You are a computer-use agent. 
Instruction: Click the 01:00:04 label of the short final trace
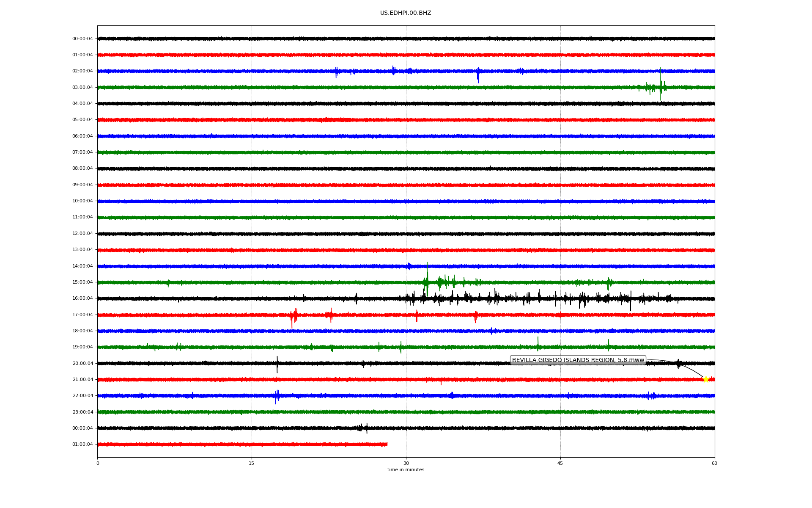click(82, 444)
